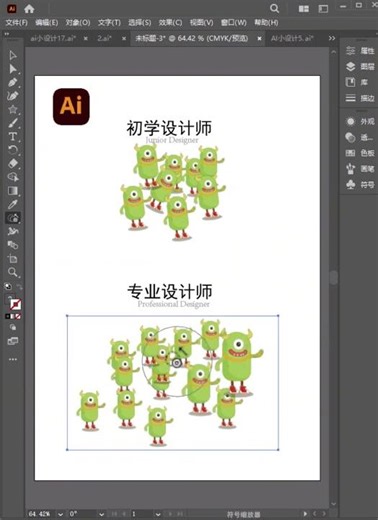Open the 属性 properties panel
Image resolution: width=378 pixels, height=520 pixels.
coord(360,51)
